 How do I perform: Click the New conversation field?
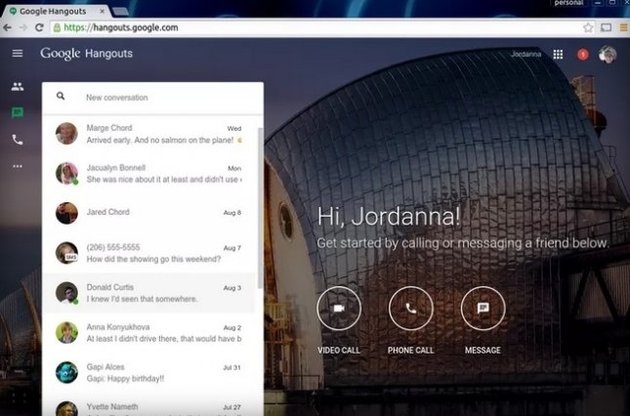pos(153,98)
